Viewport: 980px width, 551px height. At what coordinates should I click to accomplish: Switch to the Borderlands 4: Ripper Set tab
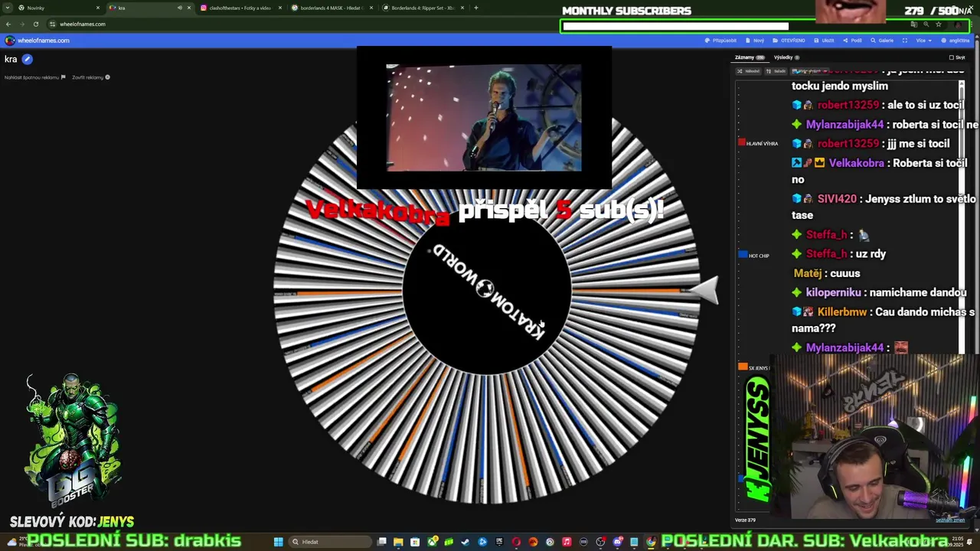click(x=422, y=8)
